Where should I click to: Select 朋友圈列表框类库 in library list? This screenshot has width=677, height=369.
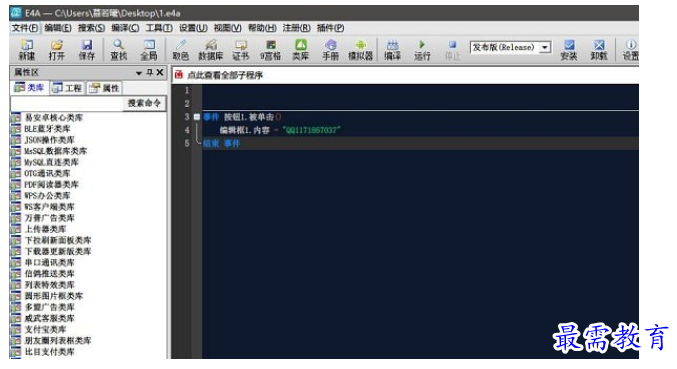coord(58,341)
